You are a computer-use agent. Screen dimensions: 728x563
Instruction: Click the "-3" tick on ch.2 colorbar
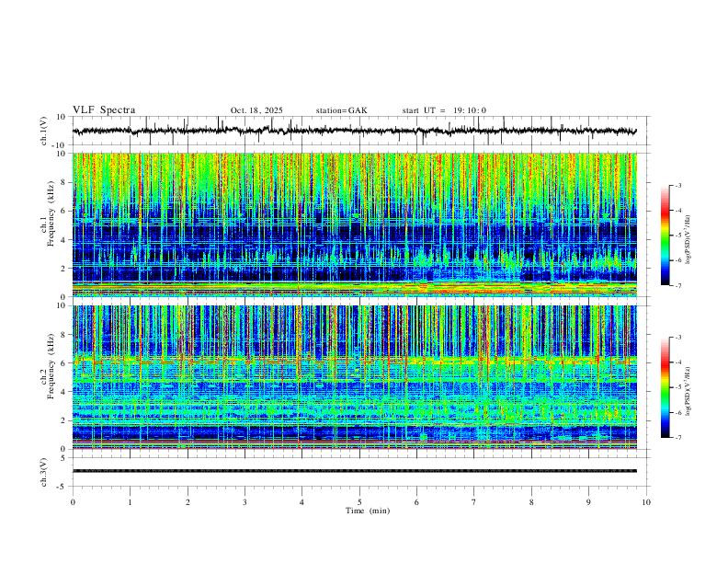click(678, 338)
